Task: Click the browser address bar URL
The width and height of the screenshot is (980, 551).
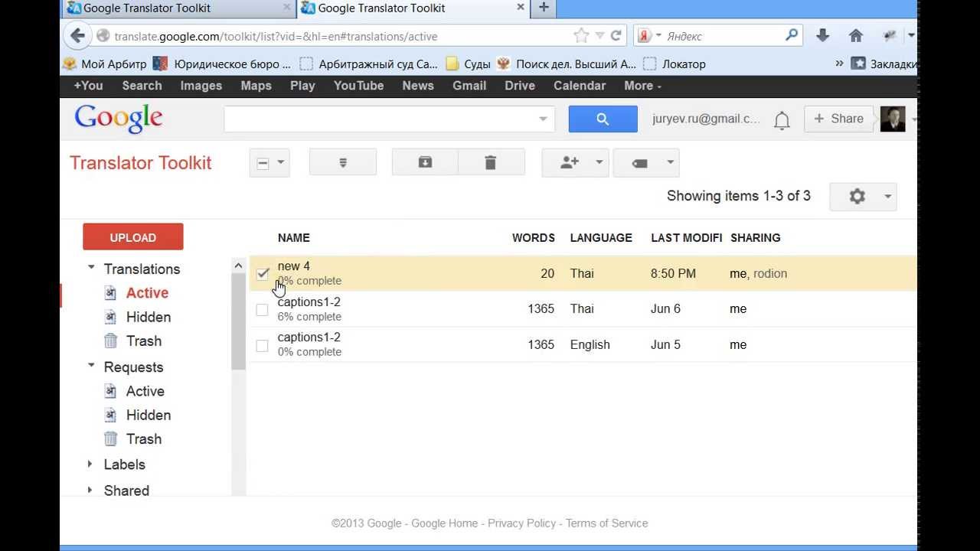Action: pos(276,36)
